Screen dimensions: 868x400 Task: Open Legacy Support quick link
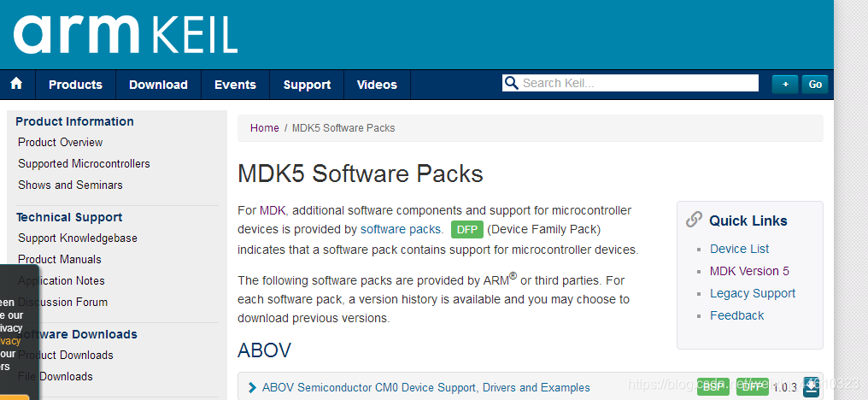[x=753, y=293]
